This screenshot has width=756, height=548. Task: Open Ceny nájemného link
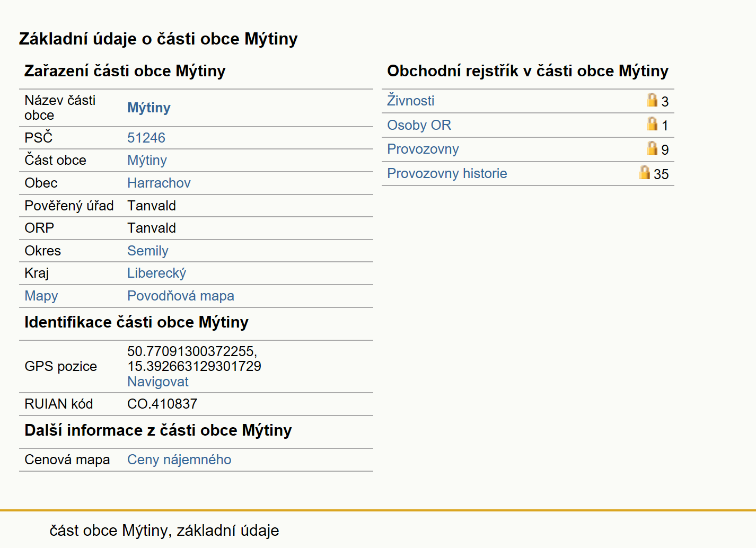pyautogui.click(x=179, y=459)
